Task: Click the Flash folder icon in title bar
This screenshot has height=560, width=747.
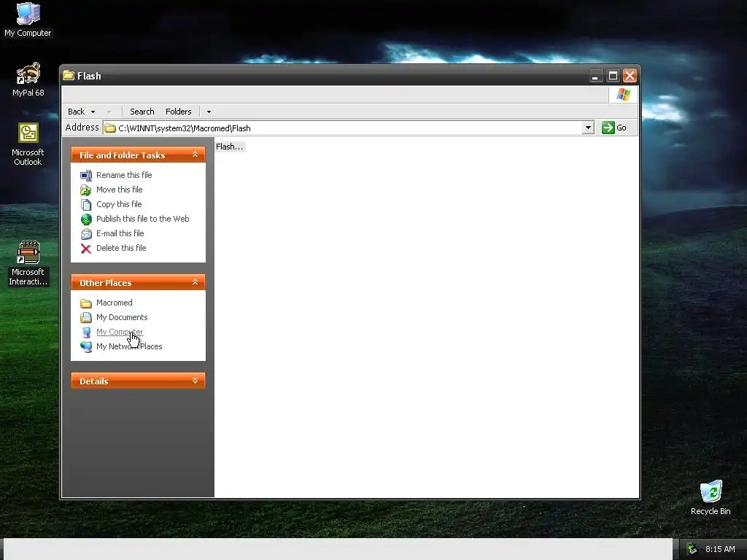Action: click(x=69, y=75)
